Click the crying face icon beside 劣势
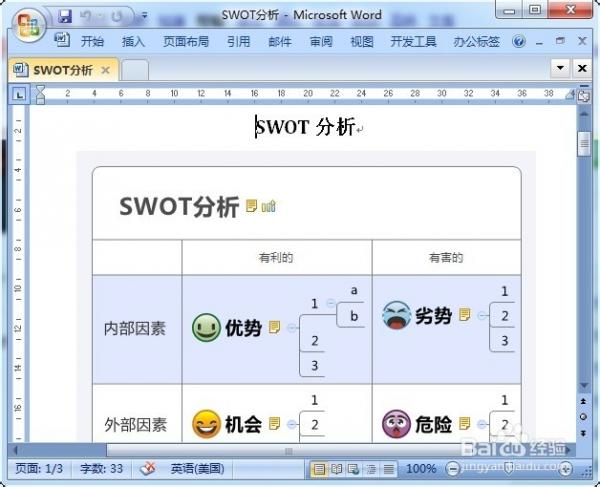 coord(396,315)
